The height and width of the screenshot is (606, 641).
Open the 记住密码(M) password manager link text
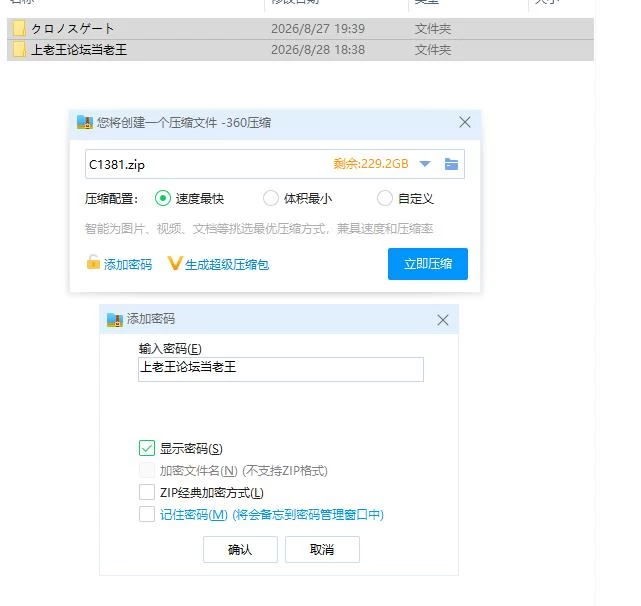272,514
